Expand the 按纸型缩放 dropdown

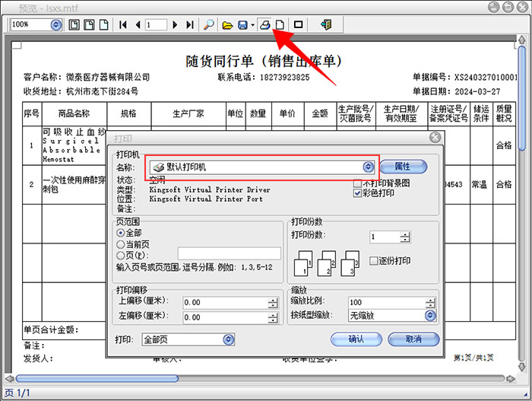[x=429, y=315]
